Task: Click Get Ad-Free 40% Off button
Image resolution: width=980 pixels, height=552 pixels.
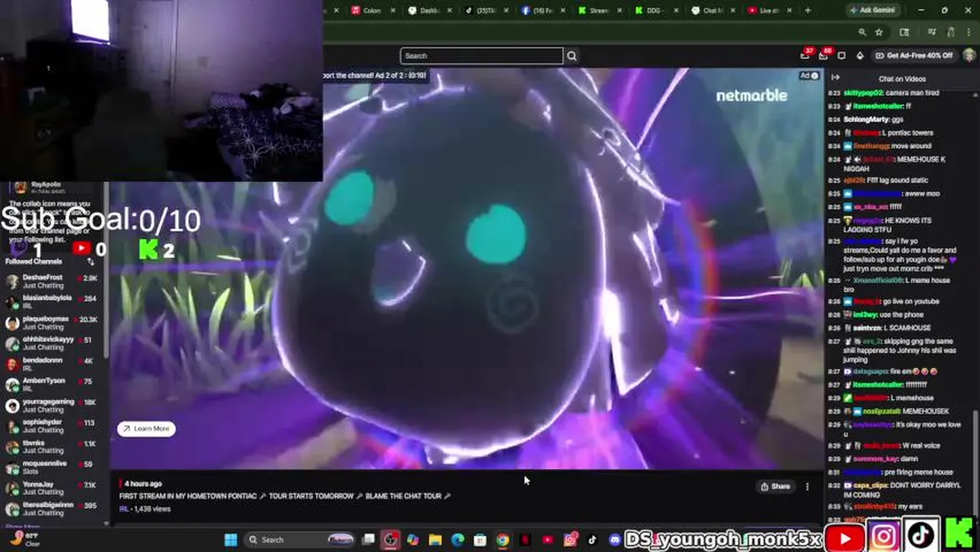Action: [x=915, y=55]
